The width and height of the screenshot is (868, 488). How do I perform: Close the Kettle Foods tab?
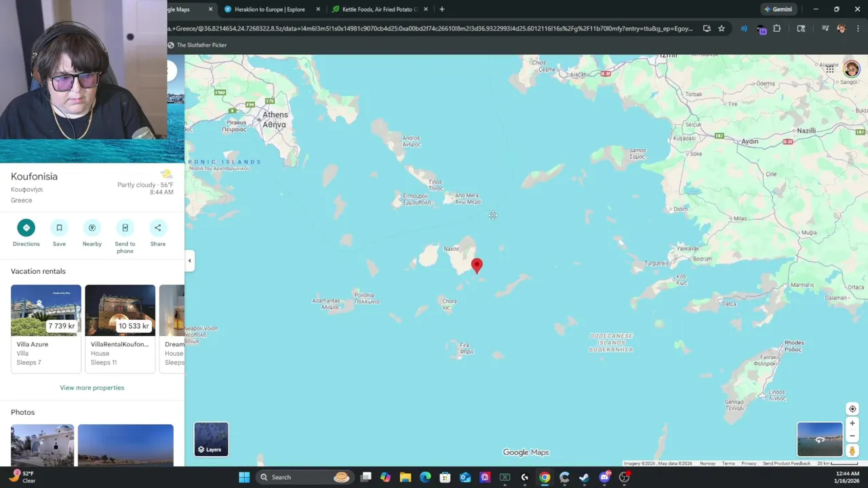(426, 9)
